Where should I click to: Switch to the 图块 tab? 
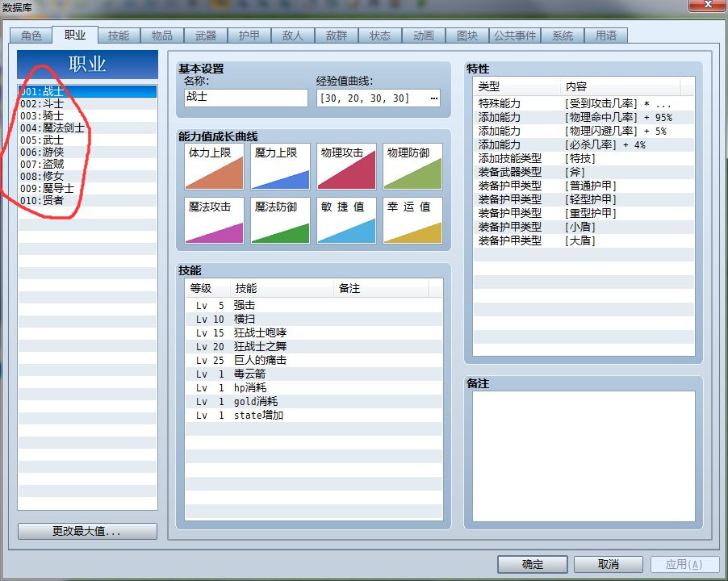tap(467, 36)
